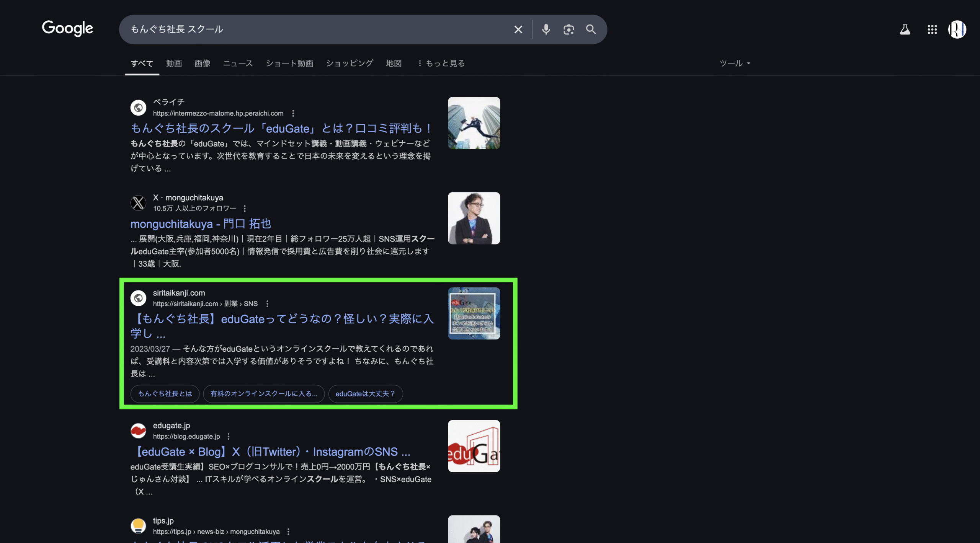The height and width of the screenshot is (543, 980).
Task: Open the monguchitakuya portrait thumbnail
Action: tap(474, 218)
